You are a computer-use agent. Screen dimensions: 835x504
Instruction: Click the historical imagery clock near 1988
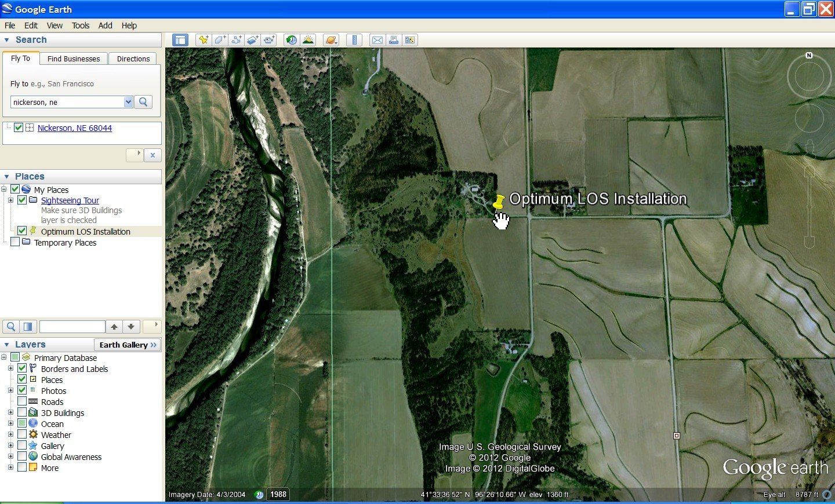pyautogui.click(x=259, y=495)
